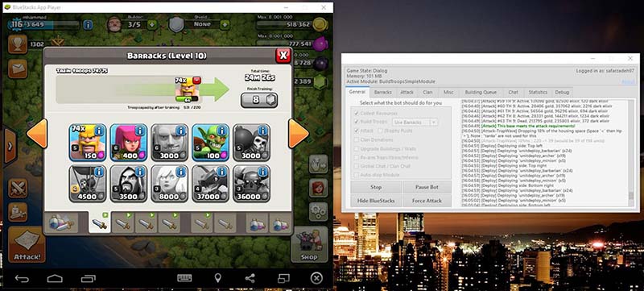Viewport: 644px width, 291px height.
Task: Tap the green plus next to Builder 3/5
Action: click(151, 25)
